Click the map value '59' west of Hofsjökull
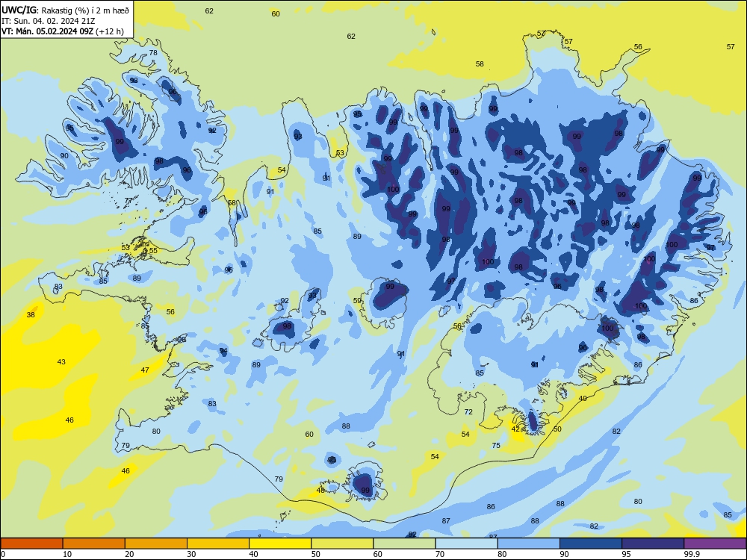Image resolution: width=747 pixels, height=560 pixels. (x=357, y=300)
